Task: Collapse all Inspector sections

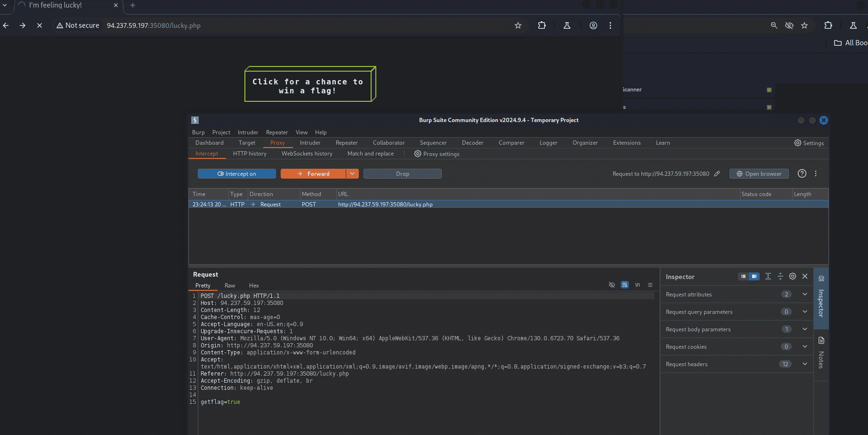Action: [780, 277]
